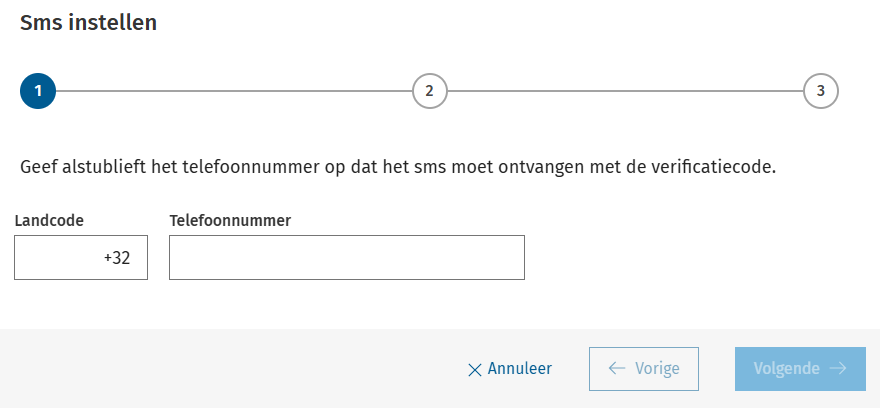Image resolution: width=880 pixels, height=408 pixels.
Task: Click the progress line between steps 1 and 2
Action: click(x=233, y=90)
